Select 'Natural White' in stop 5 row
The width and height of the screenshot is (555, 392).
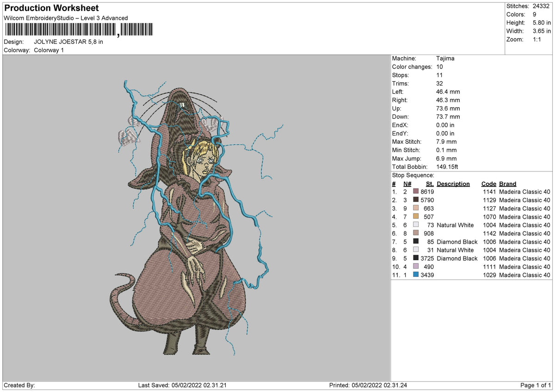(x=455, y=225)
